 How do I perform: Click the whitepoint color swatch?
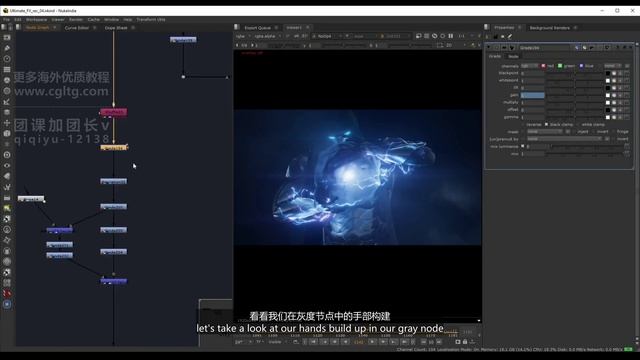pyautogui.click(x=608, y=81)
